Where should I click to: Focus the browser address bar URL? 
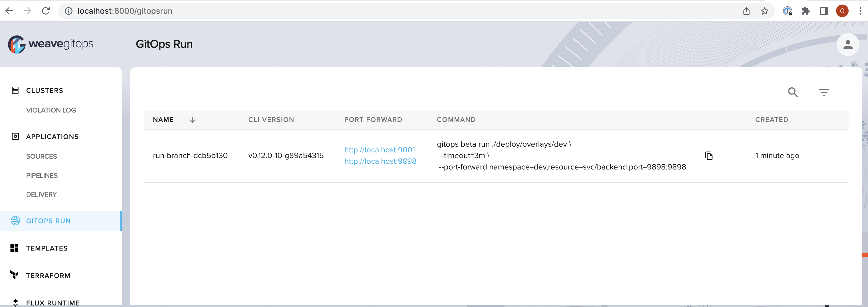pyautogui.click(x=125, y=11)
